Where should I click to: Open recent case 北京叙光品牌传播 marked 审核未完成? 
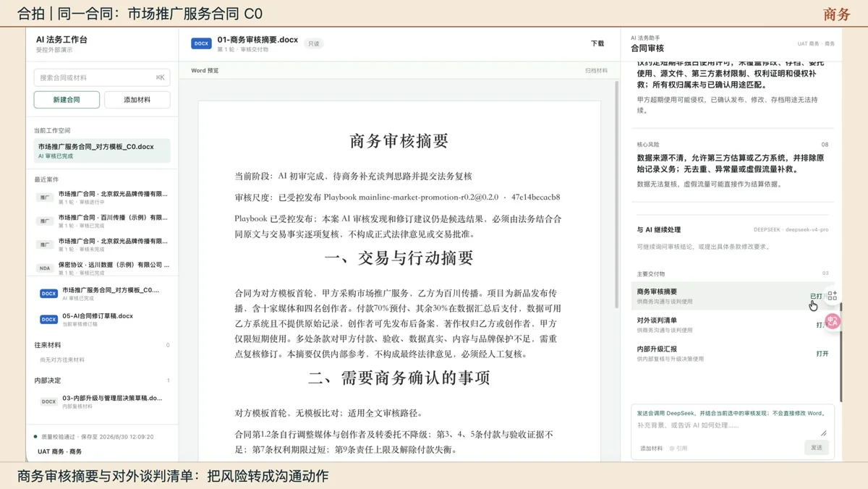click(x=102, y=244)
